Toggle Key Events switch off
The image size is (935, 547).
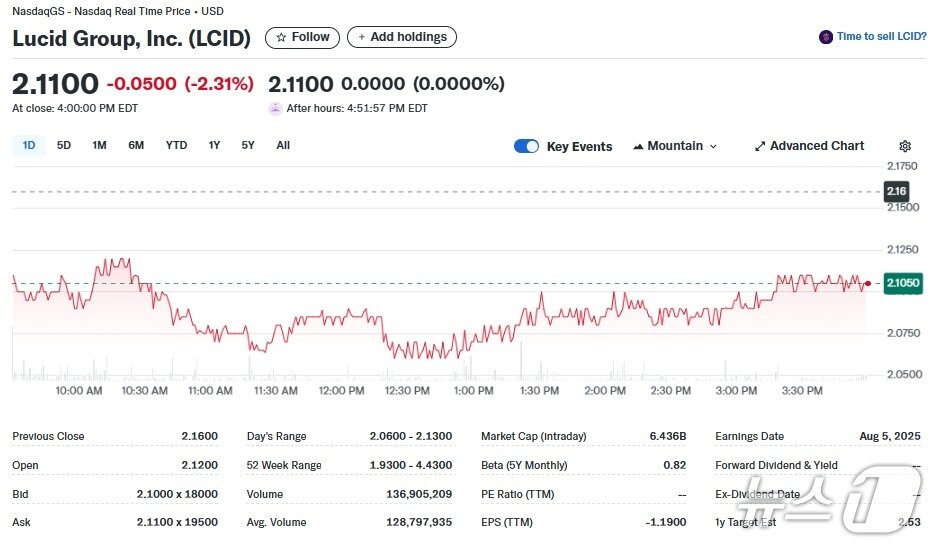click(526, 146)
